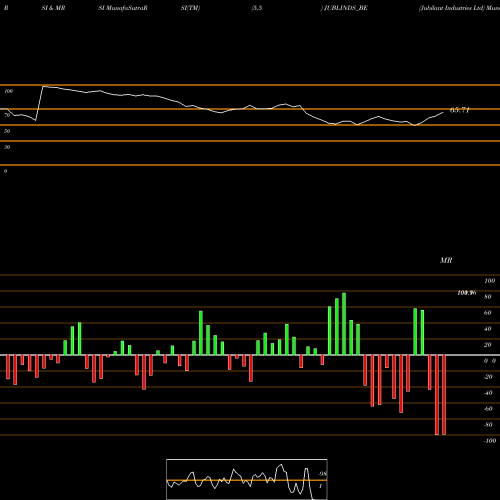Click the '-100' label on MR axis
This screenshot has width=500, height=500.
click(x=490, y=441)
